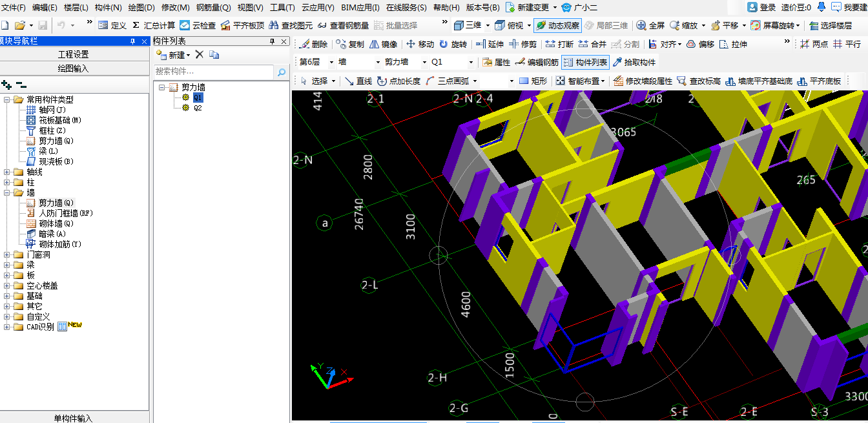Click 镜像 mirror tool
Viewport: 868px width, 423px height.
(x=384, y=45)
